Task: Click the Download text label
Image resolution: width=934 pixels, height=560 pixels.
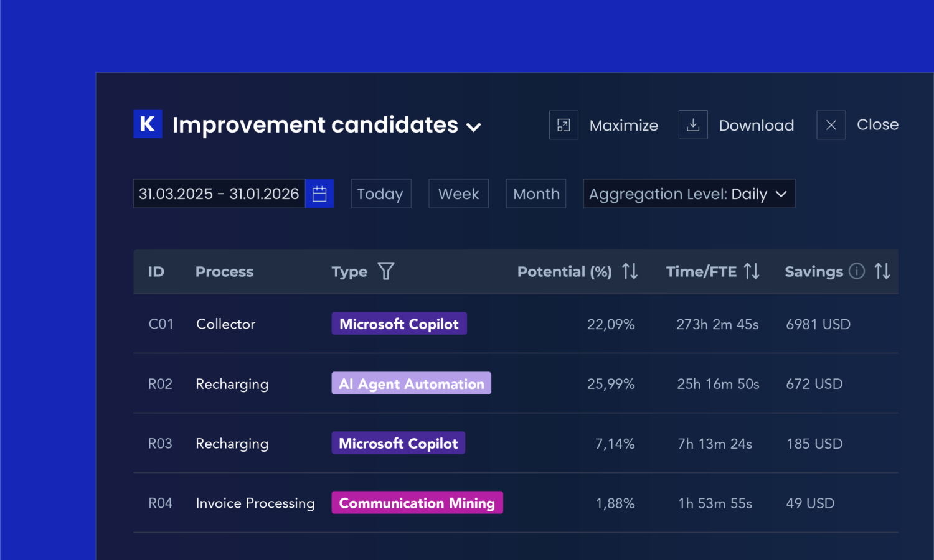Action: click(x=757, y=126)
